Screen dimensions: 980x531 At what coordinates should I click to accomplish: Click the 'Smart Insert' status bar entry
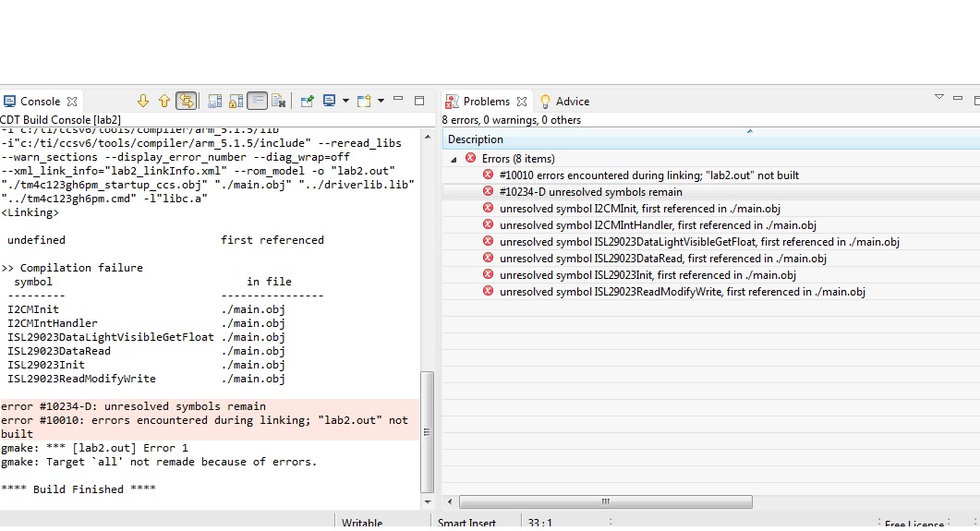466,523
